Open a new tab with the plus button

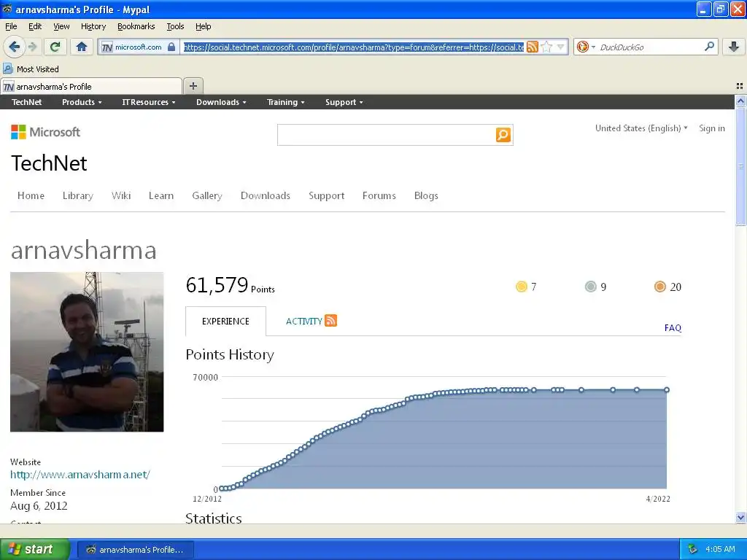[193, 86]
